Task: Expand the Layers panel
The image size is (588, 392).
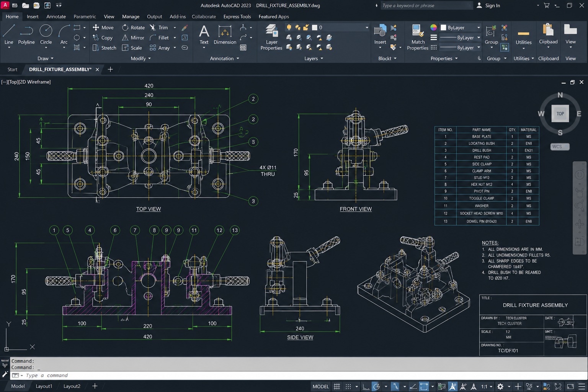Action: 314,59
